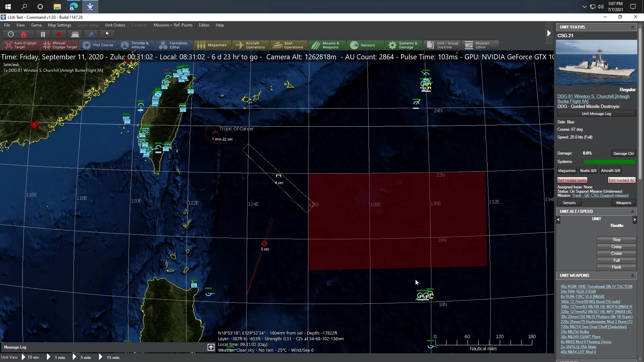This screenshot has height=362, width=644.
Task: Open File Explorer from the Windows taskbar
Action: click(57, 7)
